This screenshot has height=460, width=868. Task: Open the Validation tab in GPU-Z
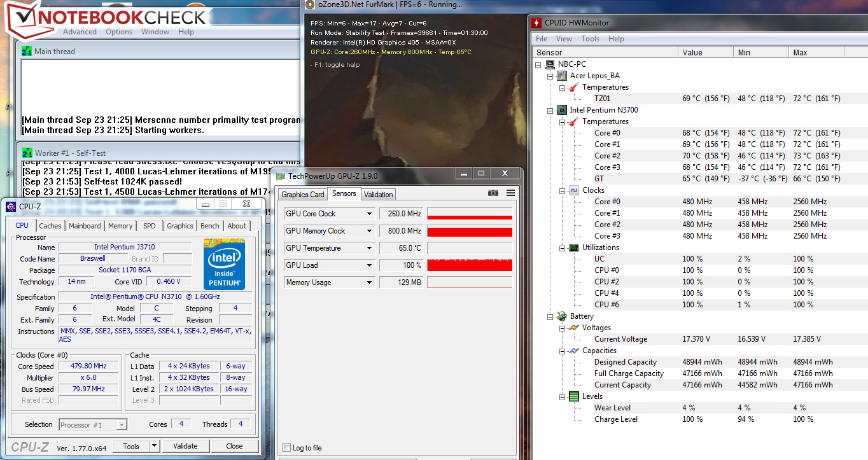point(379,195)
